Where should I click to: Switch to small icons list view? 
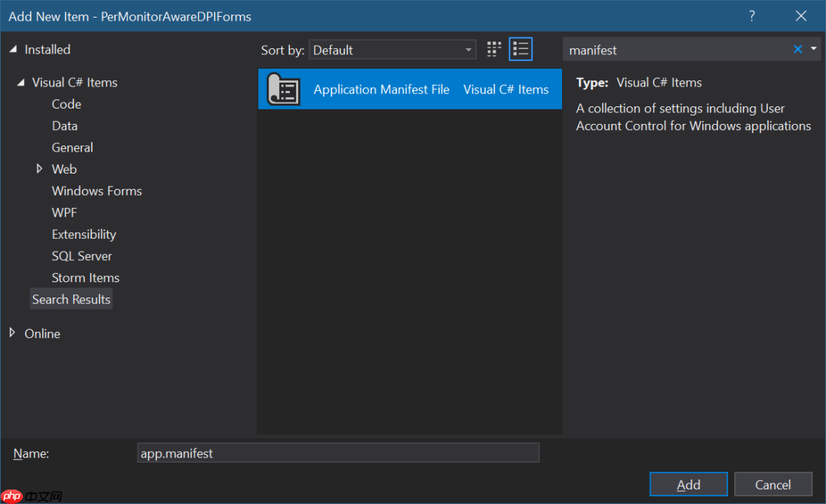tap(521, 50)
